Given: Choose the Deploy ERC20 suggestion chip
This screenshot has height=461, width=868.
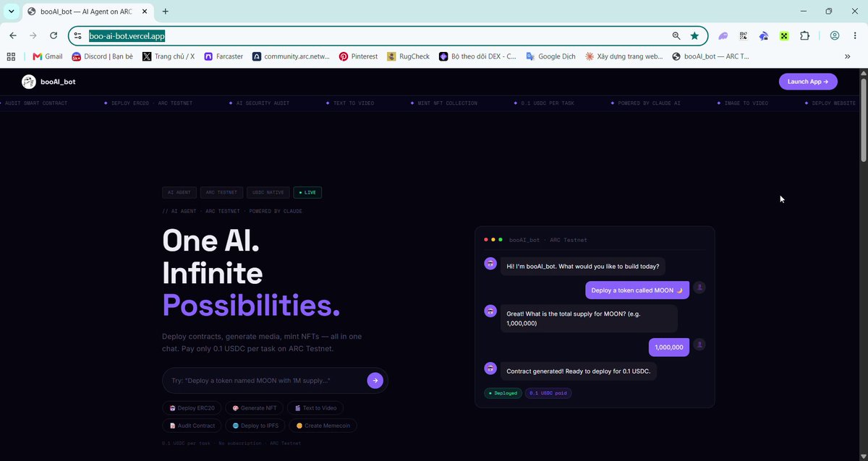Looking at the screenshot, I should (192, 408).
